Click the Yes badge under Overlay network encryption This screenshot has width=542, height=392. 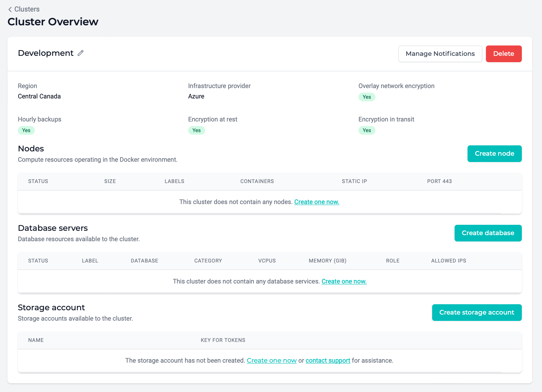click(367, 97)
